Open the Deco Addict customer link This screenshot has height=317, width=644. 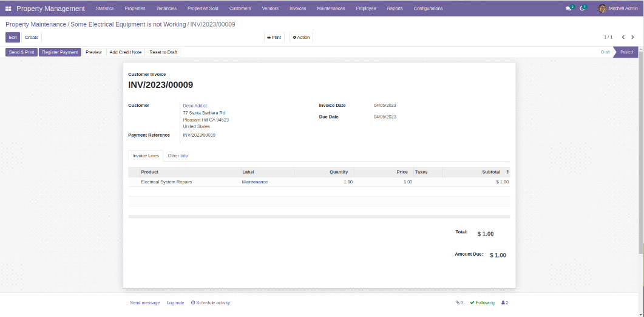[195, 106]
